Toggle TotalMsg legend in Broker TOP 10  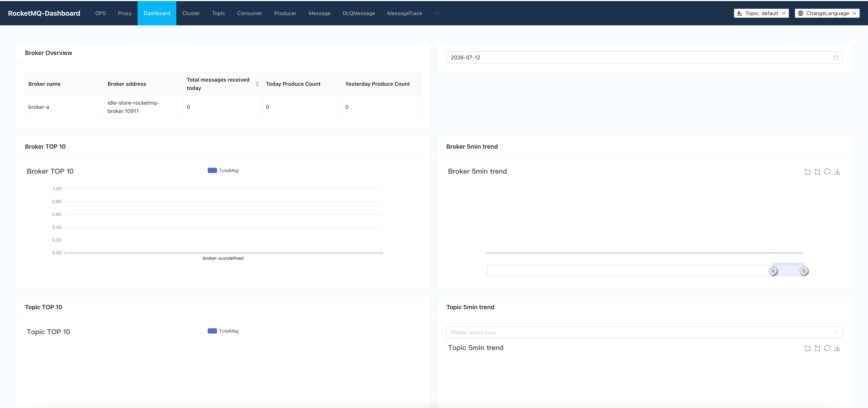point(223,171)
